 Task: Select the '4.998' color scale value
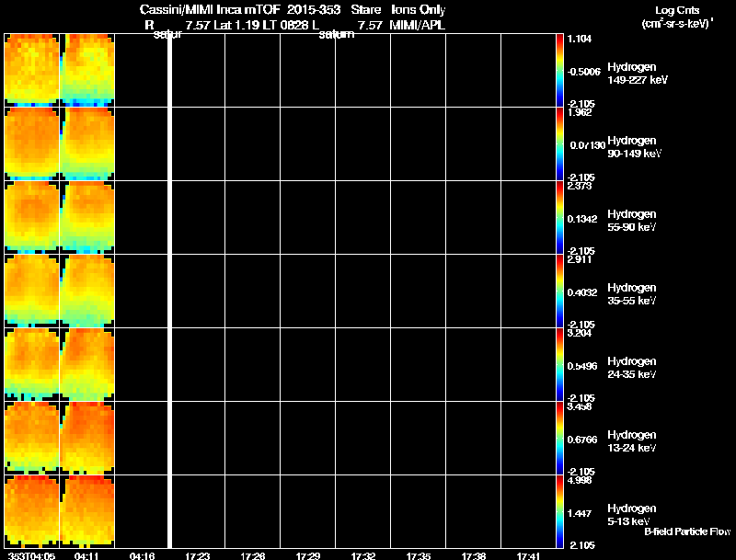click(x=580, y=481)
